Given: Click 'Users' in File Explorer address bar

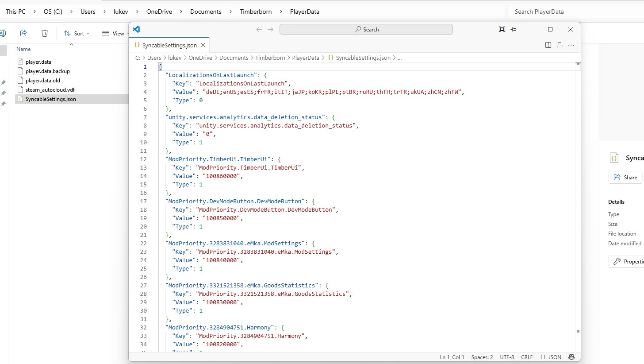Looking at the screenshot, I should pos(88,12).
